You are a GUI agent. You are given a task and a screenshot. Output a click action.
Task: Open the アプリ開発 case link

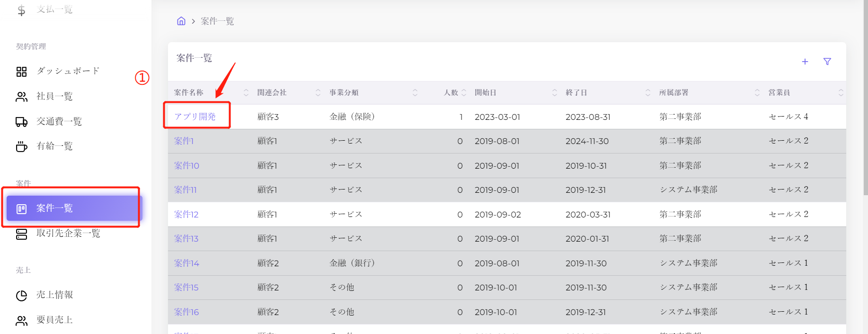pyautogui.click(x=195, y=117)
